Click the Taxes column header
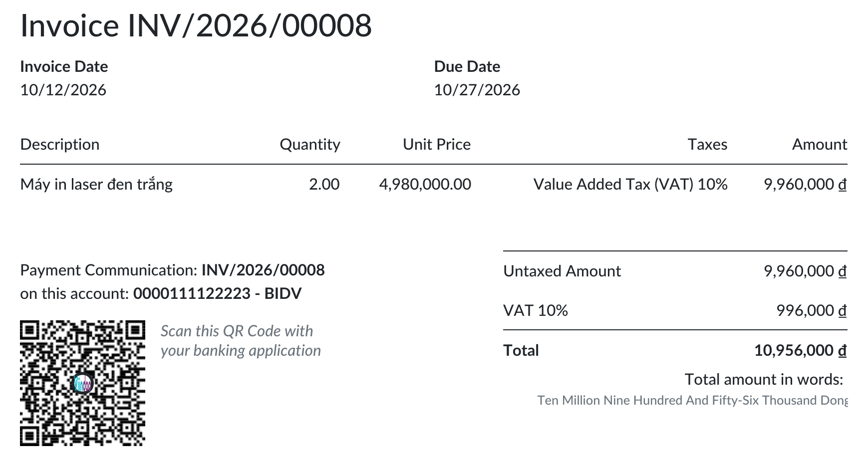The height and width of the screenshot is (475, 868). (707, 144)
